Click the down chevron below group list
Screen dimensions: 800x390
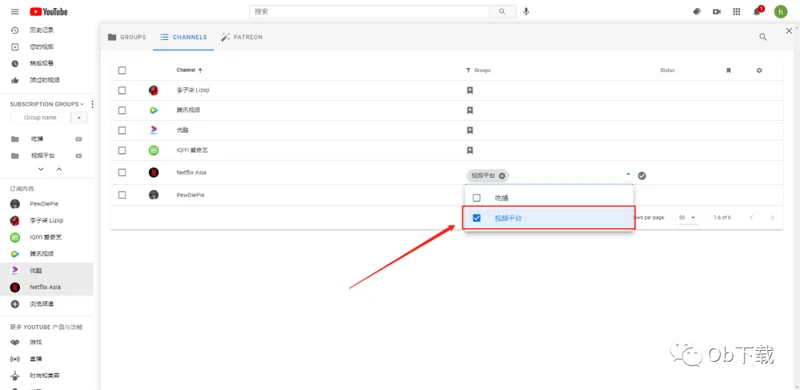(x=41, y=169)
